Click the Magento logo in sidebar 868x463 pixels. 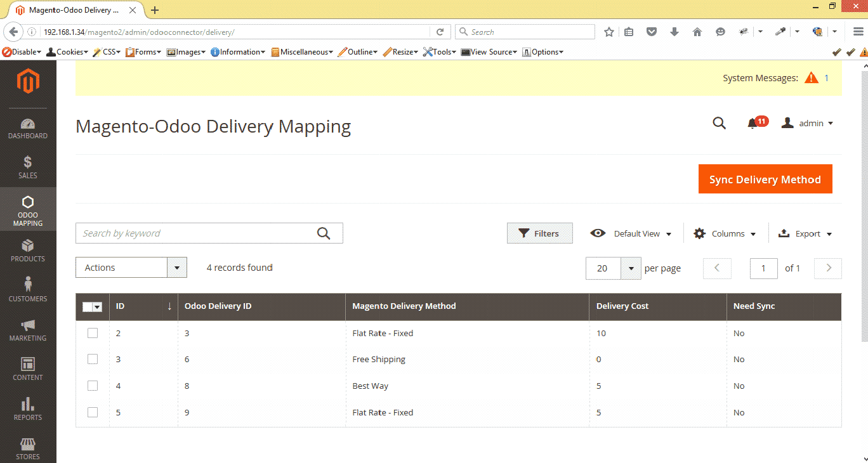[28, 81]
